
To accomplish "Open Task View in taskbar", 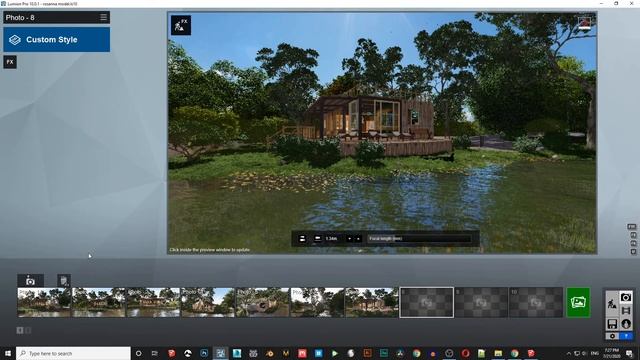I will (x=155, y=353).
